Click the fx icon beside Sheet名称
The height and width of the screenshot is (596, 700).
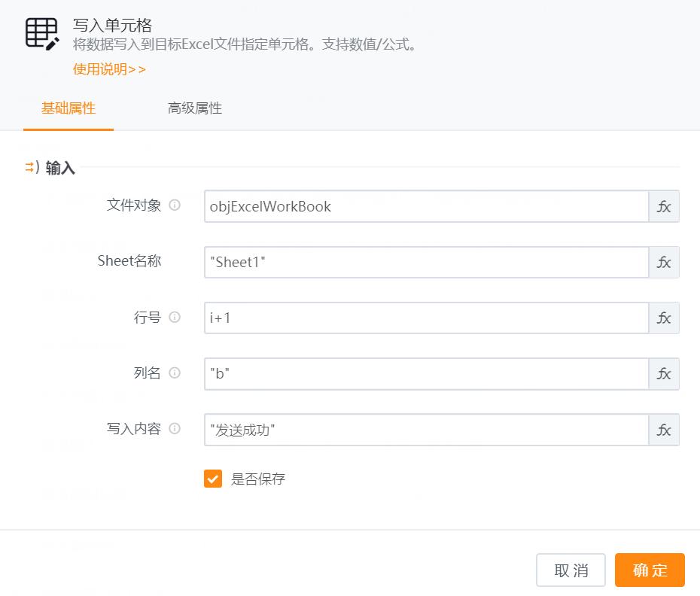[663, 262]
